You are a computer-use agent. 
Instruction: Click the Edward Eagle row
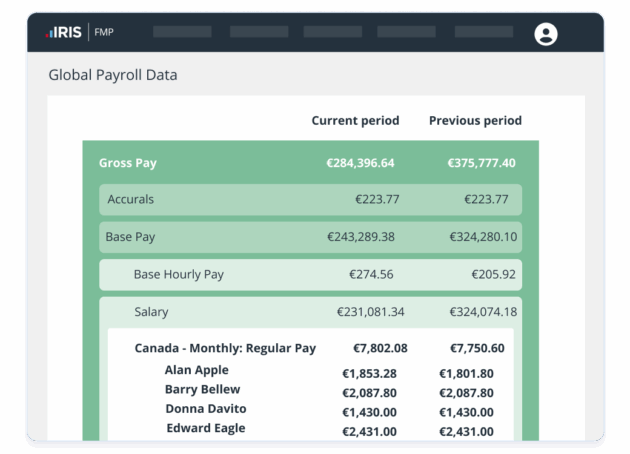click(206, 429)
